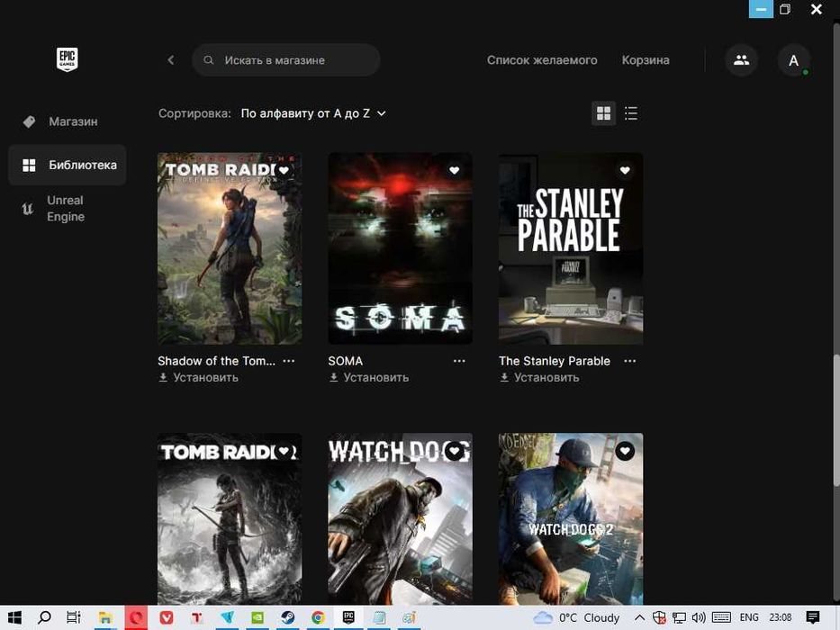Open options menu for Shadow of the Tomb Raider
840x630 pixels.
(x=289, y=361)
